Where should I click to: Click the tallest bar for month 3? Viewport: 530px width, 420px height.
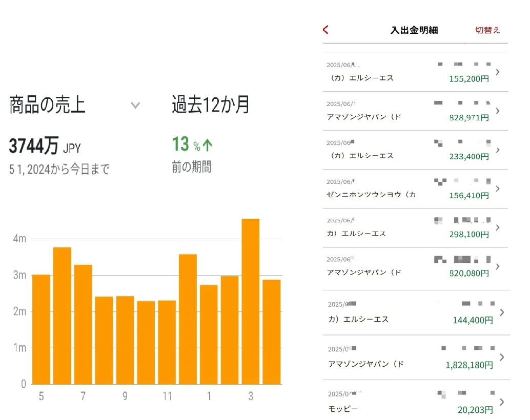pos(251,301)
